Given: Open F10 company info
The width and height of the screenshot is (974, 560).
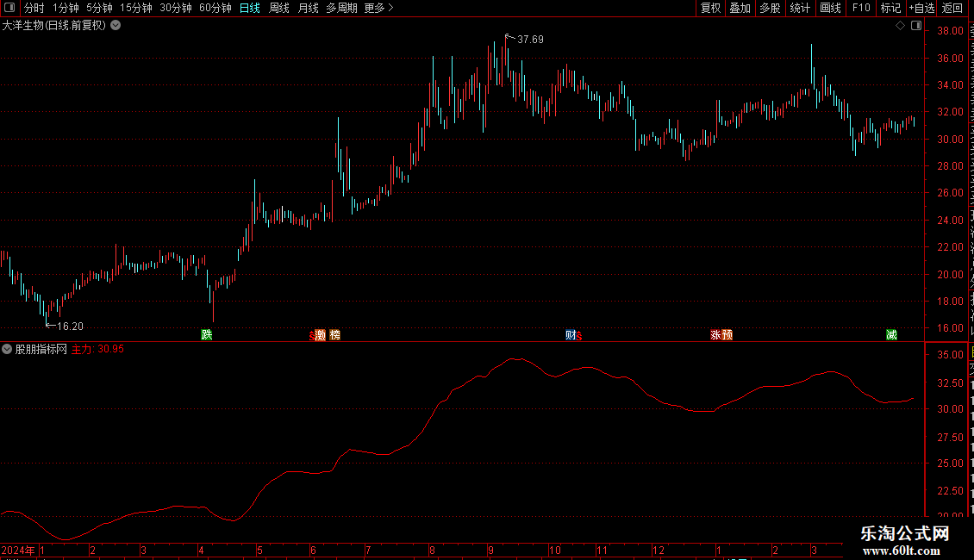Looking at the screenshot, I should pos(861,8).
